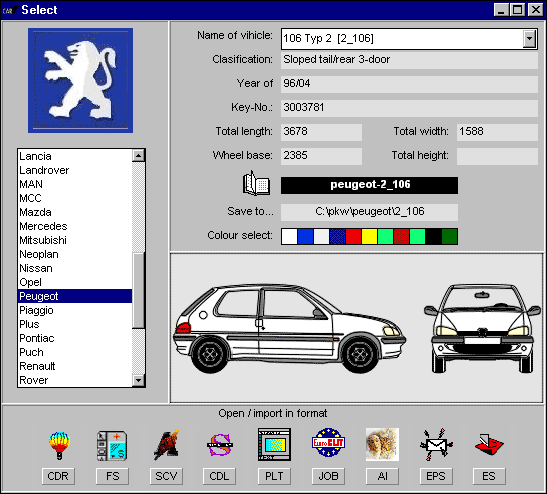The image size is (547, 494).
Task: Click the CAR application icon in title bar
Action: pos(9,10)
